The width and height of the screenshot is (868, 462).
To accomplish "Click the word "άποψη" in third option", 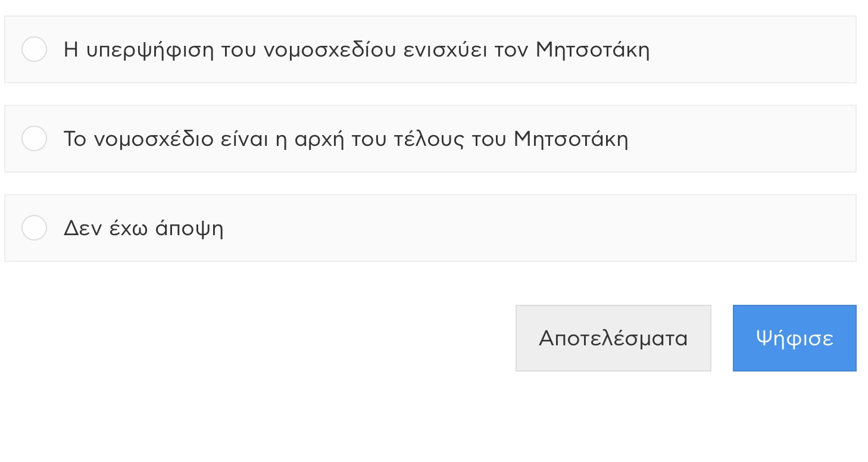I will 189,229.
